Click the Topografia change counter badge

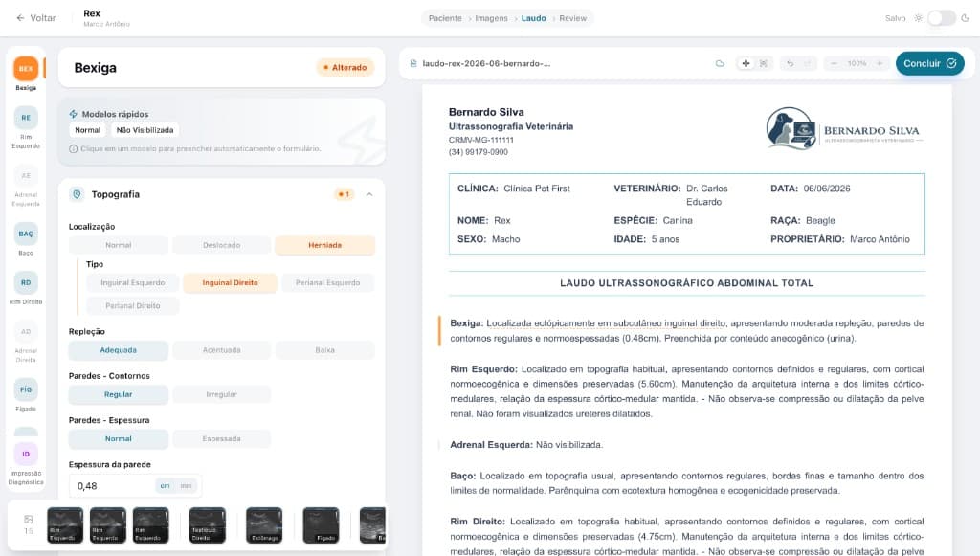pos(344,194)
